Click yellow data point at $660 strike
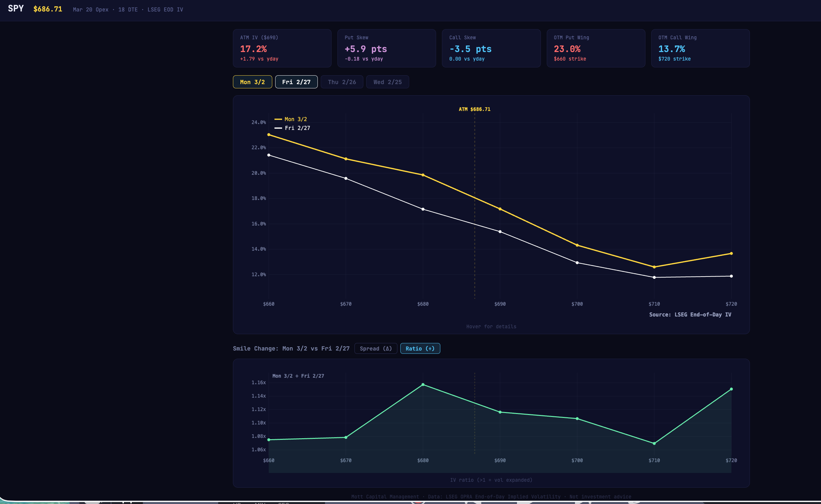The height and width of the screenshot is (504, 821). pos(269,135)
